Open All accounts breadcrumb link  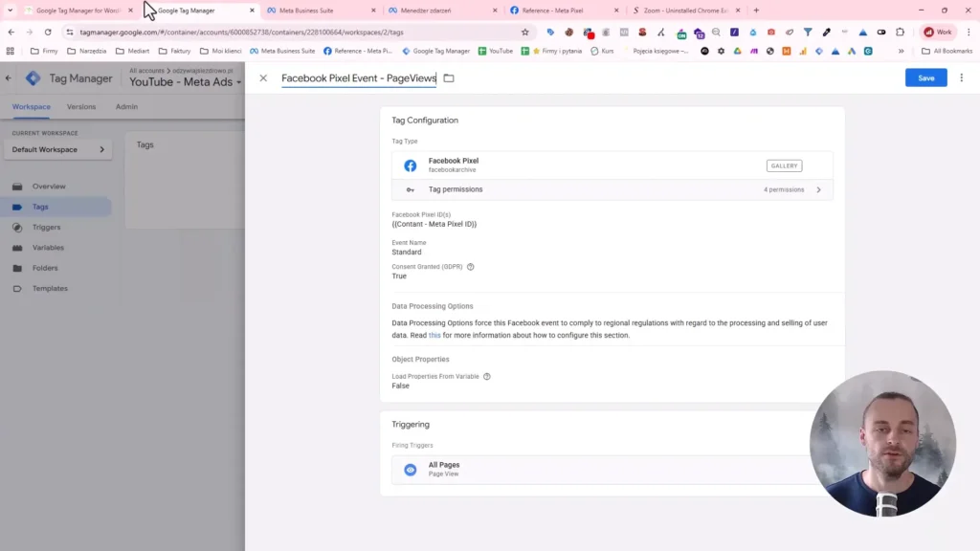coord(146,71)
